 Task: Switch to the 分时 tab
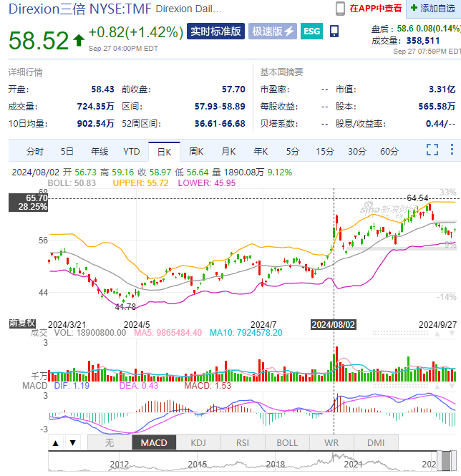[34, 151]
